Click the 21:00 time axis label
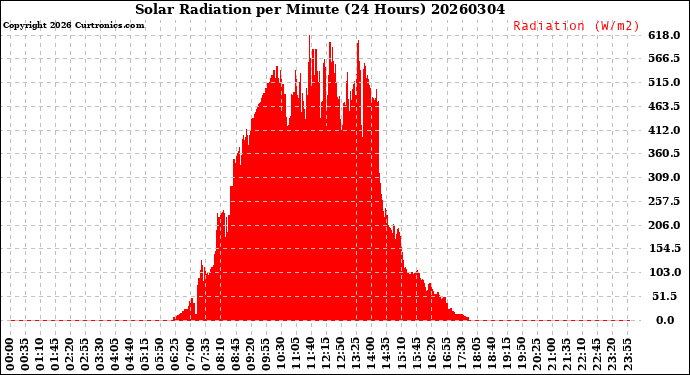Image resolution: width=690 pixels, height=375 pixels. point(551,355)
